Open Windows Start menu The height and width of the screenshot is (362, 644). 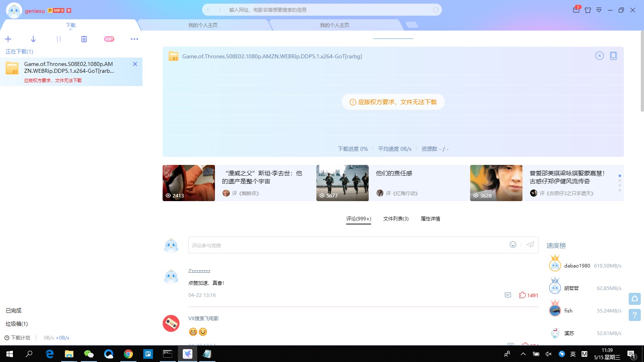pyautogui.click(x=10, y=354)
